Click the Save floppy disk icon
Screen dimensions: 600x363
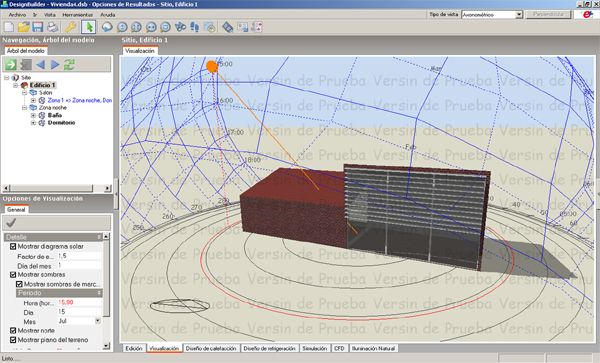coord(38,27)
